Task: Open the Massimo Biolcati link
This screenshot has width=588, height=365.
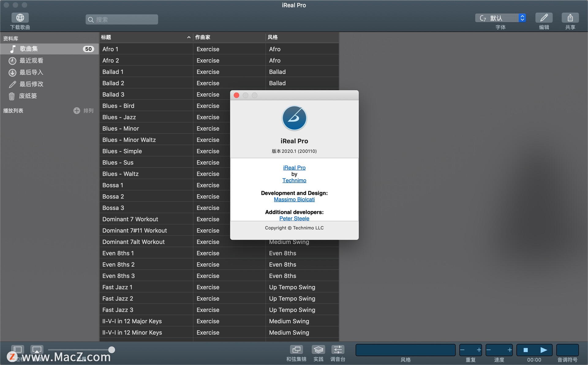Action: 294,200
